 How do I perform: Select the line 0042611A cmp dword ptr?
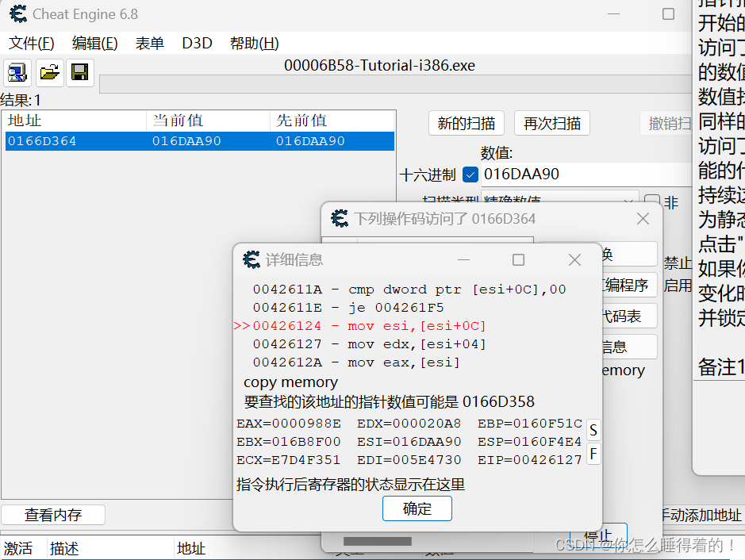pos(409,290)
